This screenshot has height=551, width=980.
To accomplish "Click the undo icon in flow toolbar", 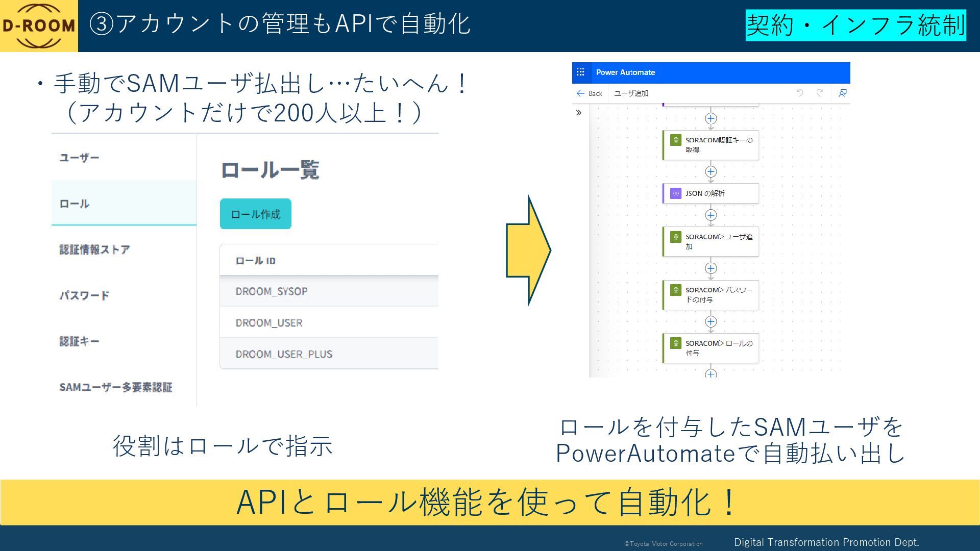I will (800, 93).
